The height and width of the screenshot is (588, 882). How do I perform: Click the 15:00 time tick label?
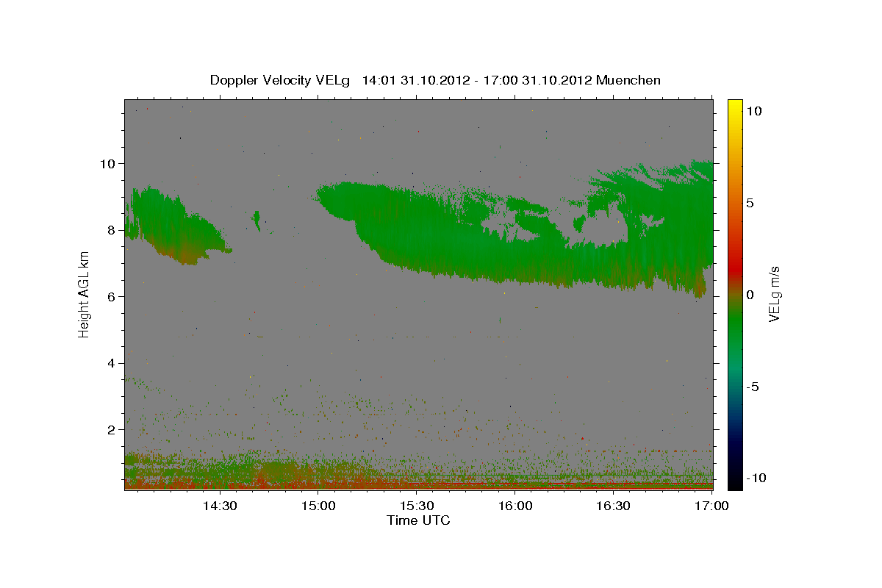[x=319, y=506]
